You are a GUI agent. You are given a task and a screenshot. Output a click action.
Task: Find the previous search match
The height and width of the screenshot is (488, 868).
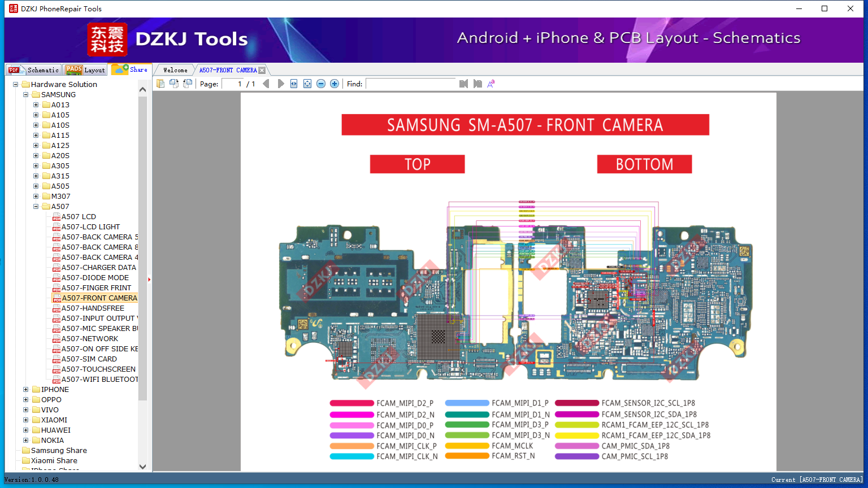464,84
